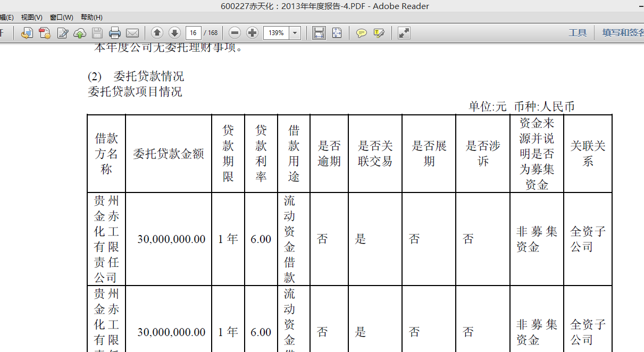Click the open file icon
Image resolution: width=644 pixels, height=352 pixels.
[27, 33]
